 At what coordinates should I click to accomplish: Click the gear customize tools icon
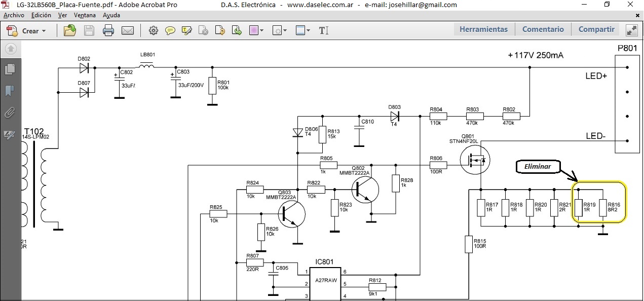coord(153,30)
